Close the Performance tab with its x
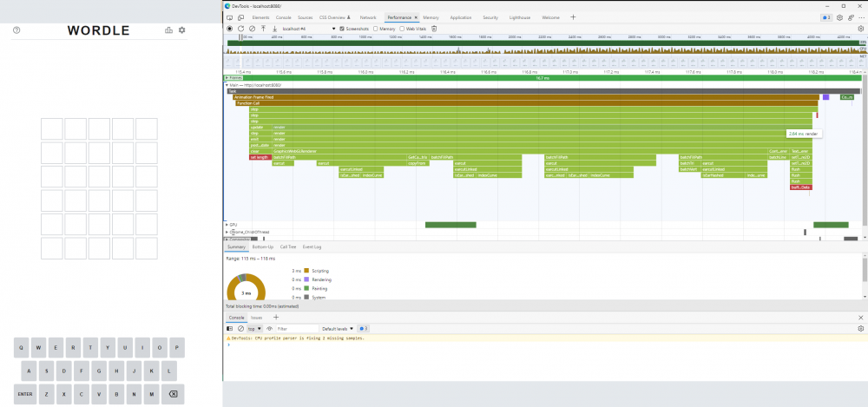 [x=417, y=17]
